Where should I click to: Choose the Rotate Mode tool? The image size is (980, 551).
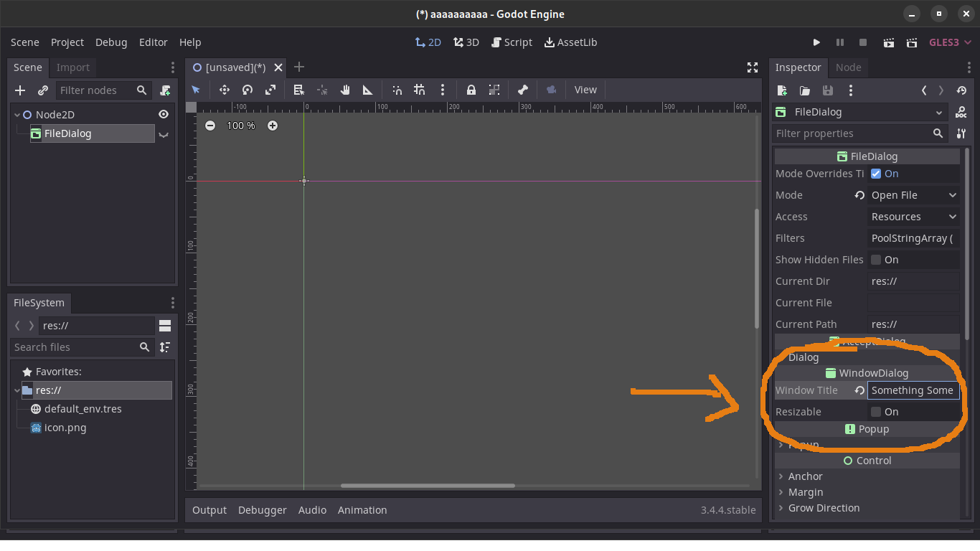point(248,90)
